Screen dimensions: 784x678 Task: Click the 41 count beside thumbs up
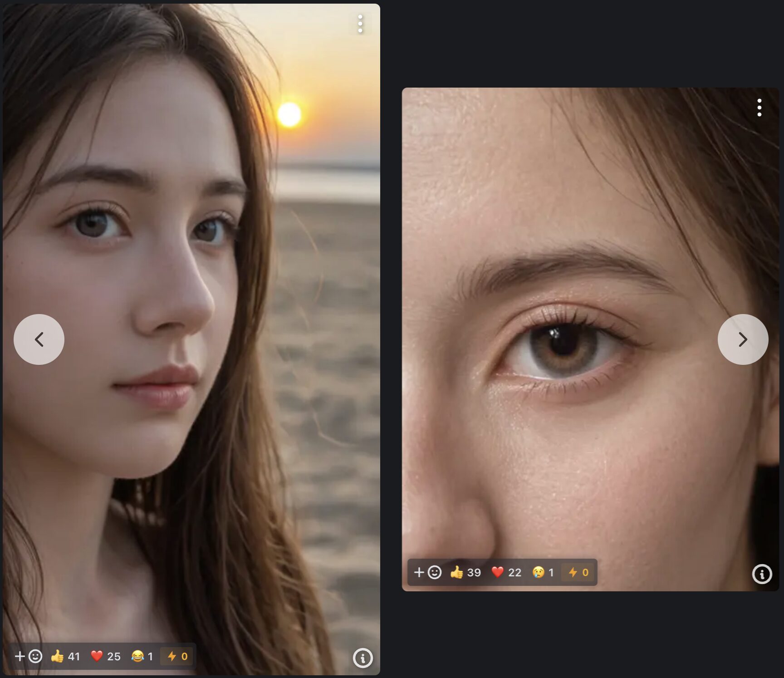tap(74, 657)
